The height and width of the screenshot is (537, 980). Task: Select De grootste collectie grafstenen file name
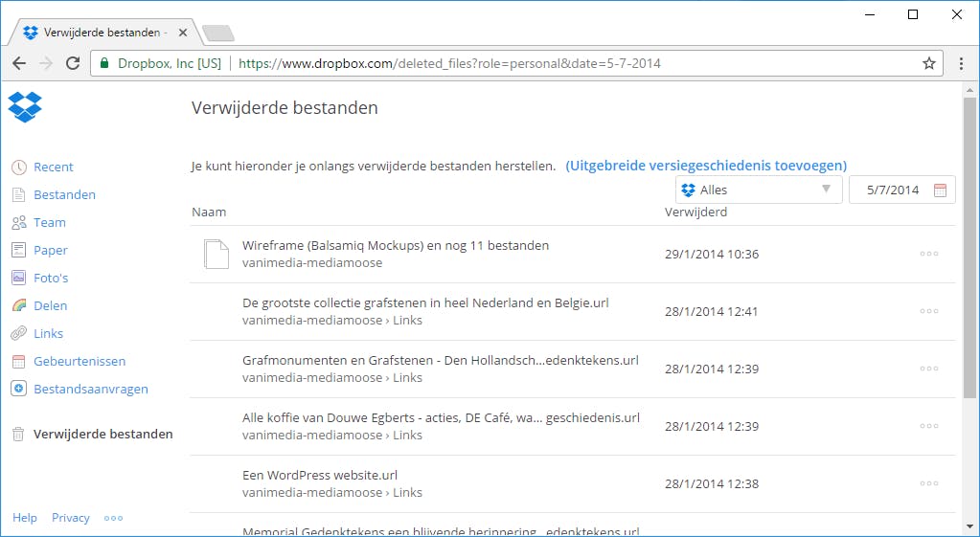(425, 302)
